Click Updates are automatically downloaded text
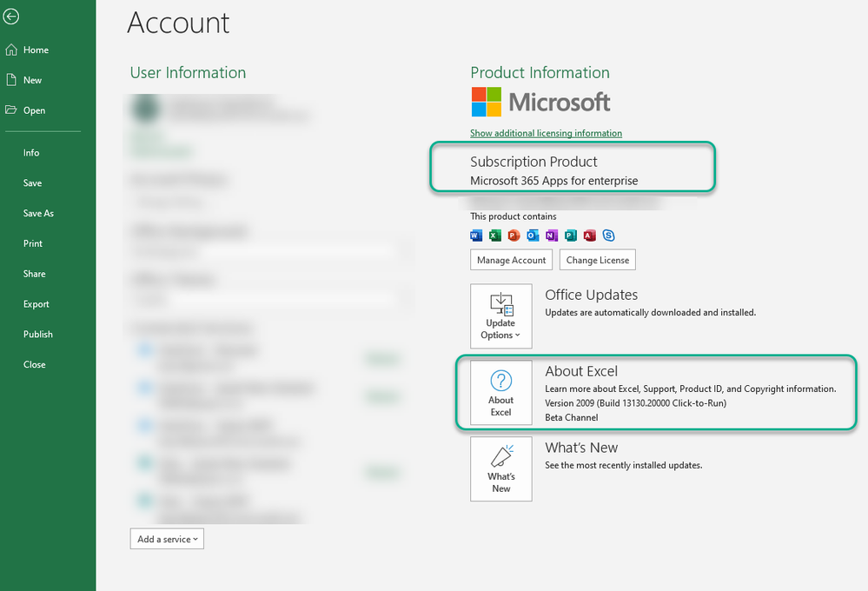Screen dimensions: 868x591 [x=651, y=312]
